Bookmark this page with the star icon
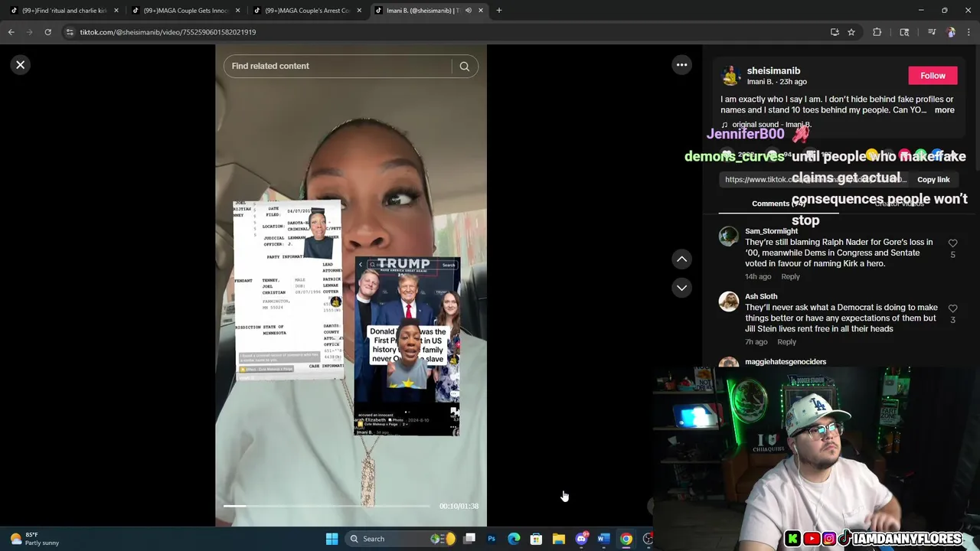The height and width of the screenshot is (551, 980). click(x=851, y=32)
